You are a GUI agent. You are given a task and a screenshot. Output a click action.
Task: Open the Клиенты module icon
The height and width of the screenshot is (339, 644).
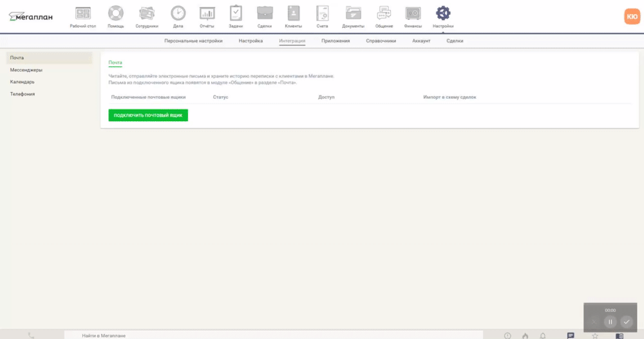[x=293, y=14]
